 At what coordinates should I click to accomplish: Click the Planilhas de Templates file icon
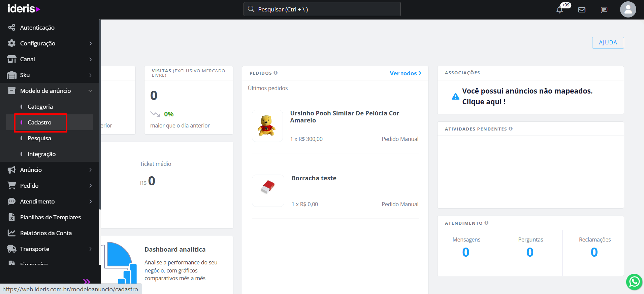tap(12, 217)
